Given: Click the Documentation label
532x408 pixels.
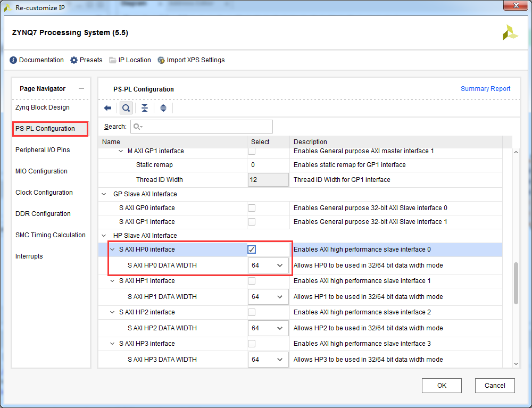Looking at the screenshot, I should pyautogui.click(x=41, y=60).
